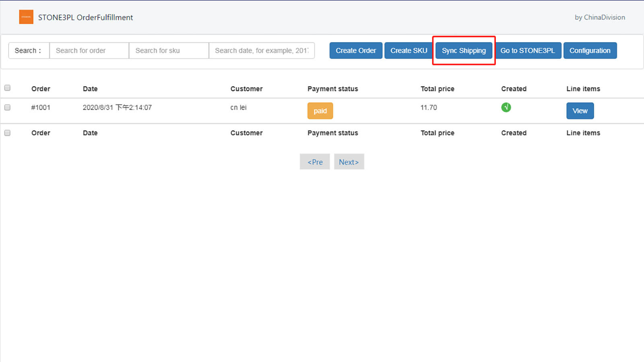View line items for order #1001
Screen dimensions: 644x362
click(x=580, y=111)
